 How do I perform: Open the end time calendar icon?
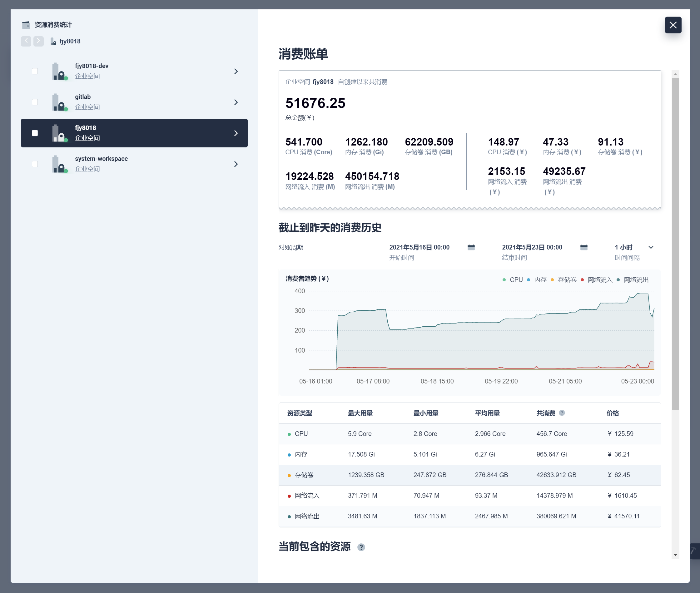(584, 247)
